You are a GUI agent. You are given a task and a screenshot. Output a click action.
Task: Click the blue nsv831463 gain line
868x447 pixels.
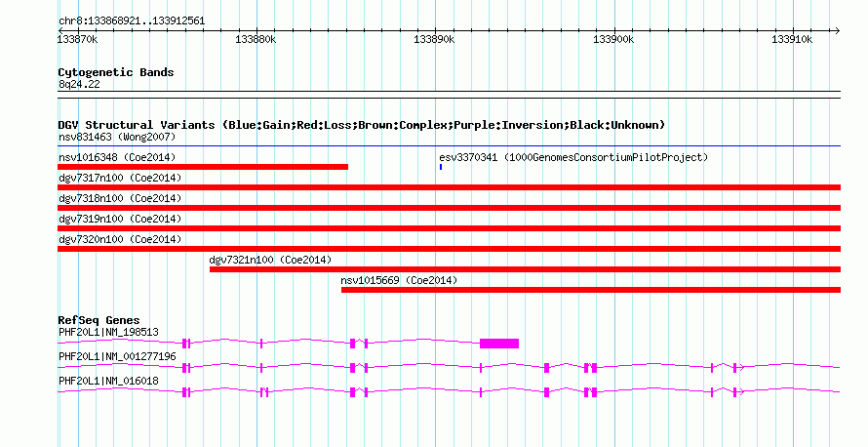click(x=449, y=146)
